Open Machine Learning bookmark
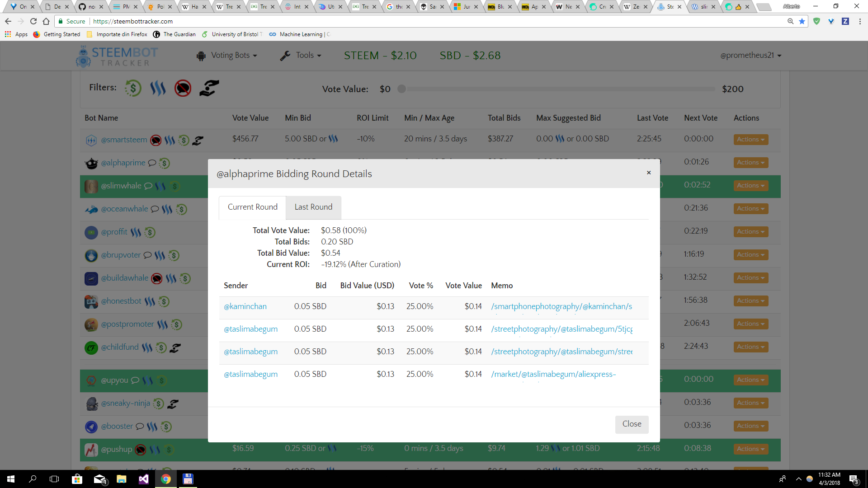The image size is (868, 488). point(300,34)
